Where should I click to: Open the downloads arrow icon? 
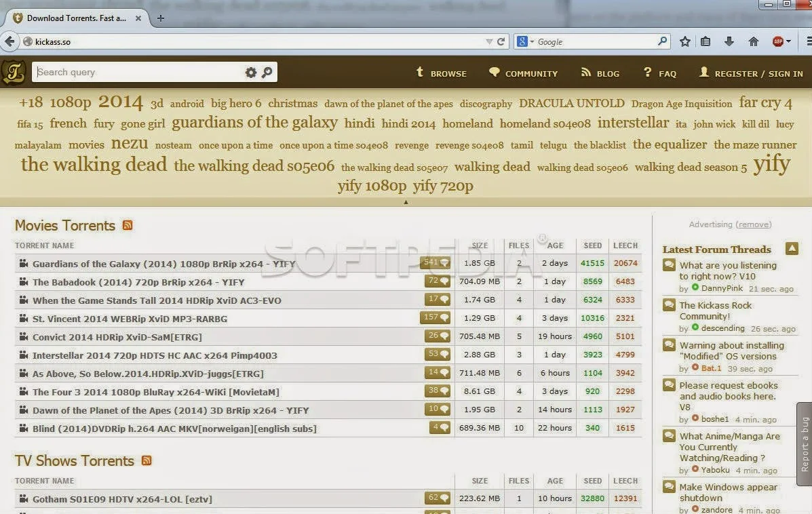pos(729,41)
